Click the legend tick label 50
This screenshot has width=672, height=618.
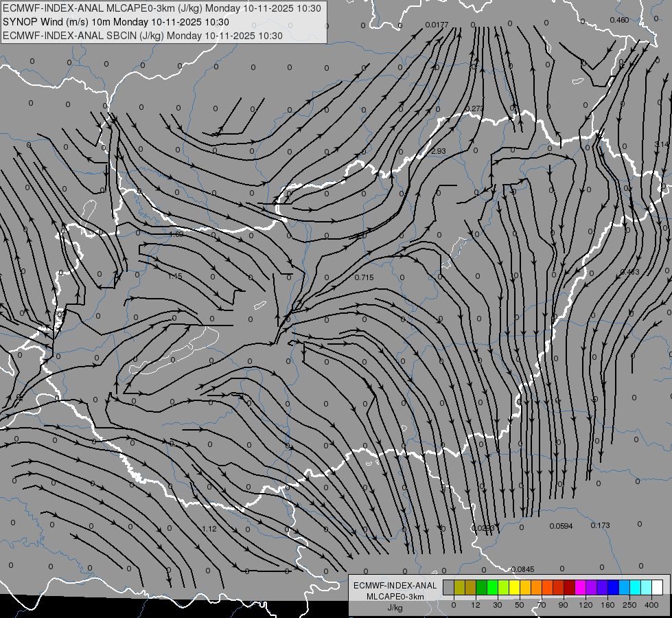click(520, 605)
